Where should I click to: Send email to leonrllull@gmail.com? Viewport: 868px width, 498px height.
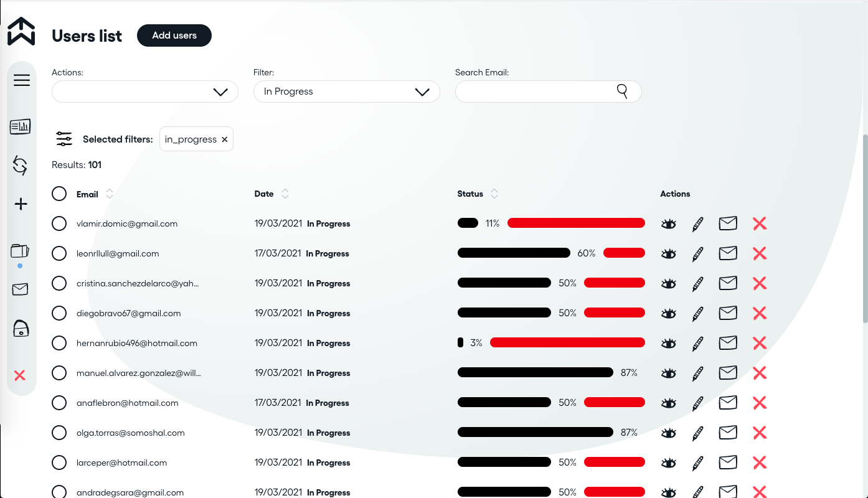[728, 253]
